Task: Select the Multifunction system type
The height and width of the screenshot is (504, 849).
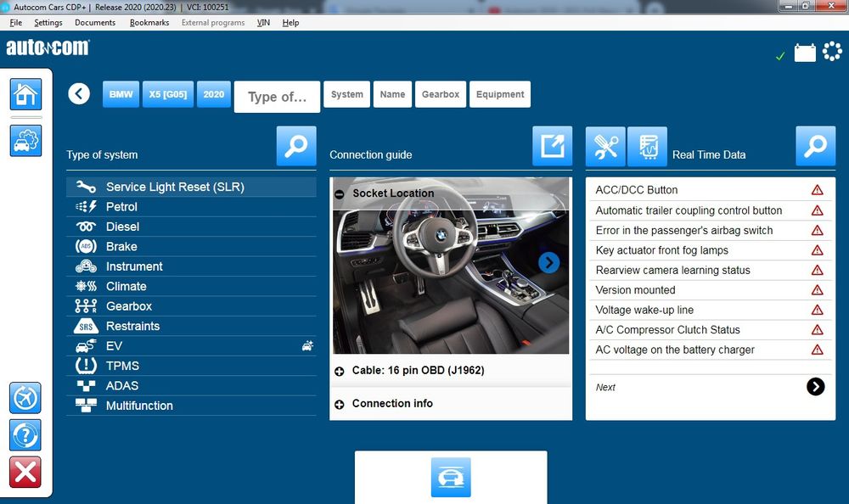Action: (x=191, y=406)
